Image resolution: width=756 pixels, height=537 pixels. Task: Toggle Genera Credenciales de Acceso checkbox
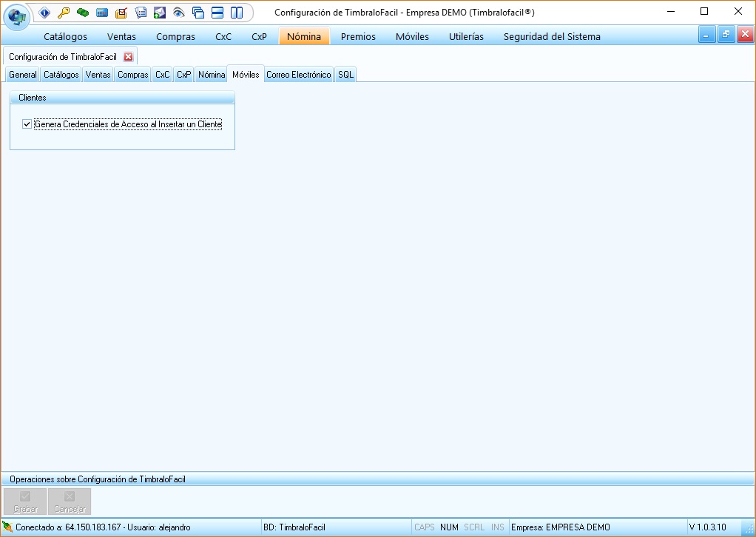click(x=27, y=124)
